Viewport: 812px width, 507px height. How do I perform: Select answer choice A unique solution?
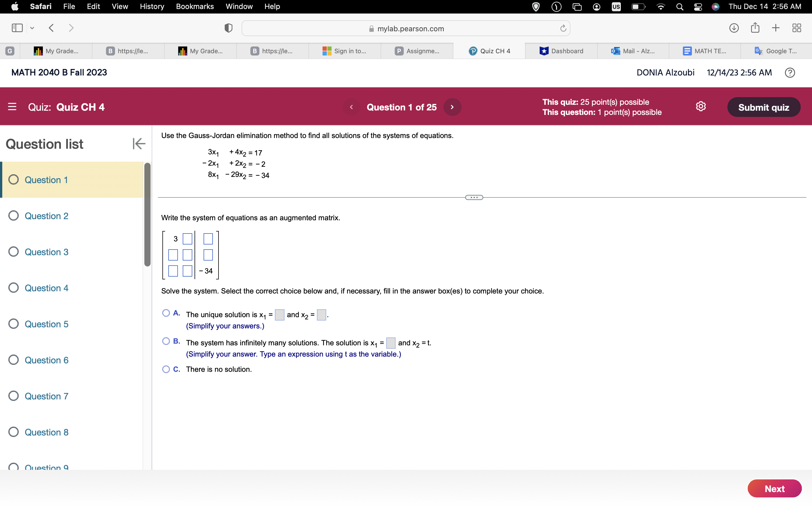pyautogui.click(x=166, y=313)
